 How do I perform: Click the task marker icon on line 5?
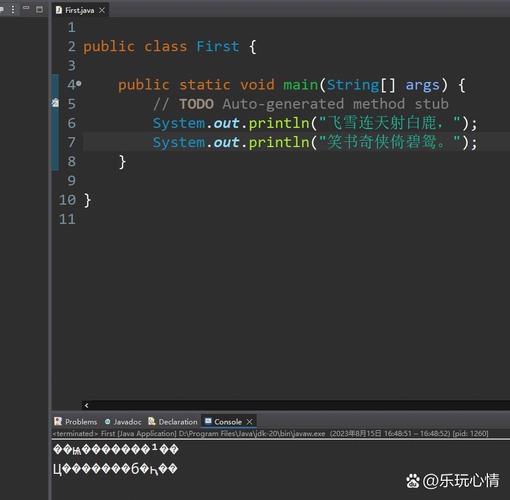(55, 103)
